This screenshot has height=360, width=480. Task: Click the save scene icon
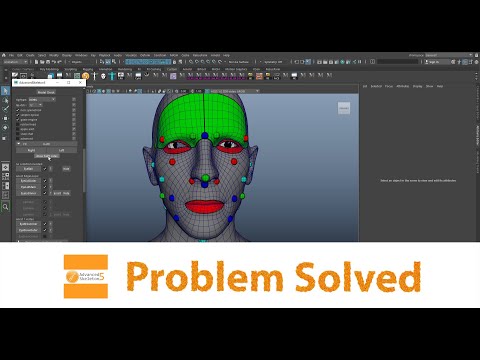48,62
